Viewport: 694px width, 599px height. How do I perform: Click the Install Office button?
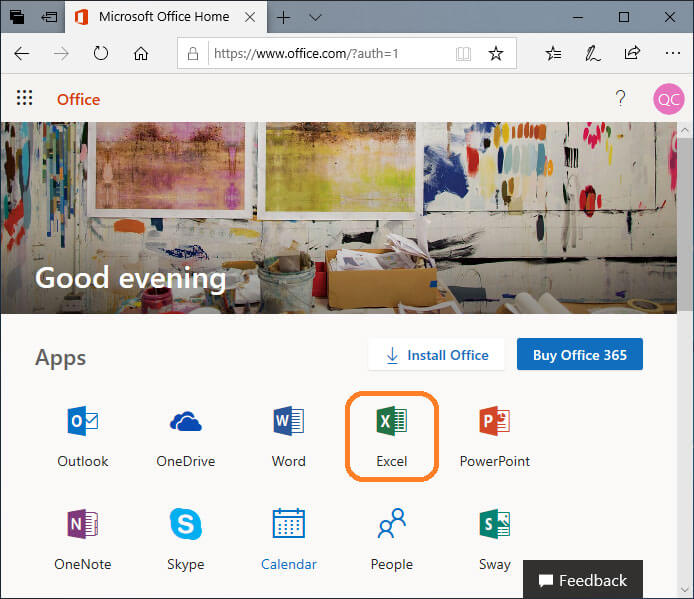[436, 355]
